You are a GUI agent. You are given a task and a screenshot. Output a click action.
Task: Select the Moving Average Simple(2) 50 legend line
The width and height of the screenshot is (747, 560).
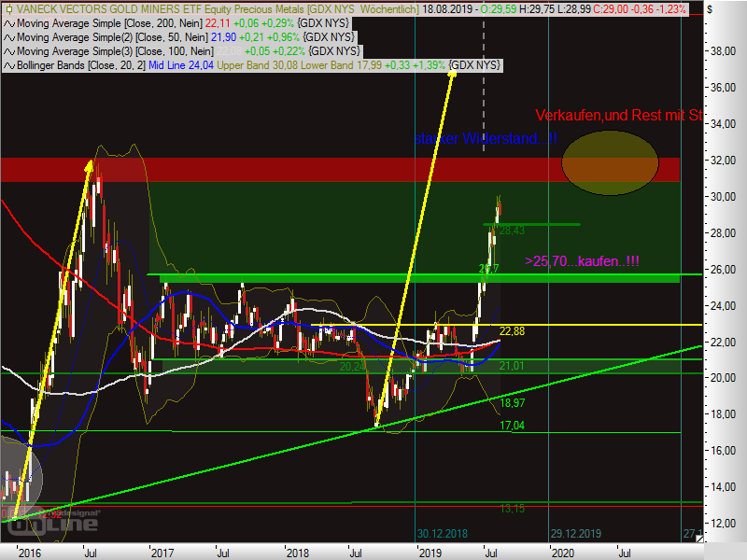click(178, 37)
